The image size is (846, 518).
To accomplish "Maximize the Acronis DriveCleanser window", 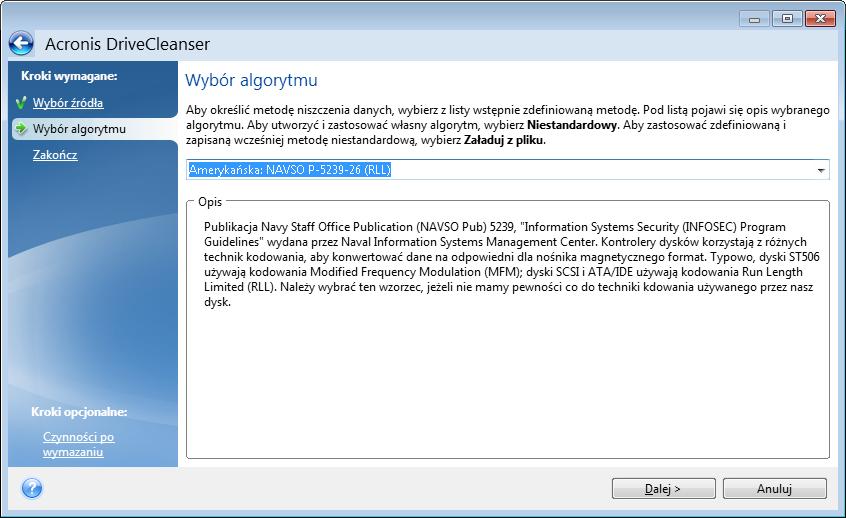I will [x=787, y=19].
